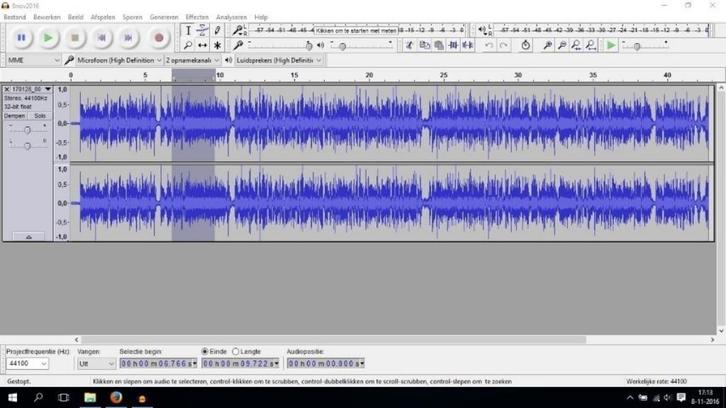
Task: Choose the Draw pencil tool
Action: [218, 31]
